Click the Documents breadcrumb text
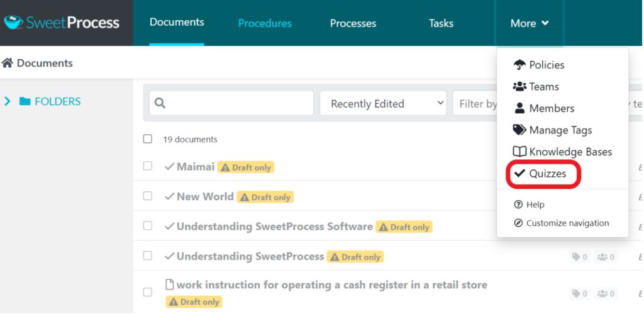 [x=45, y=63]
